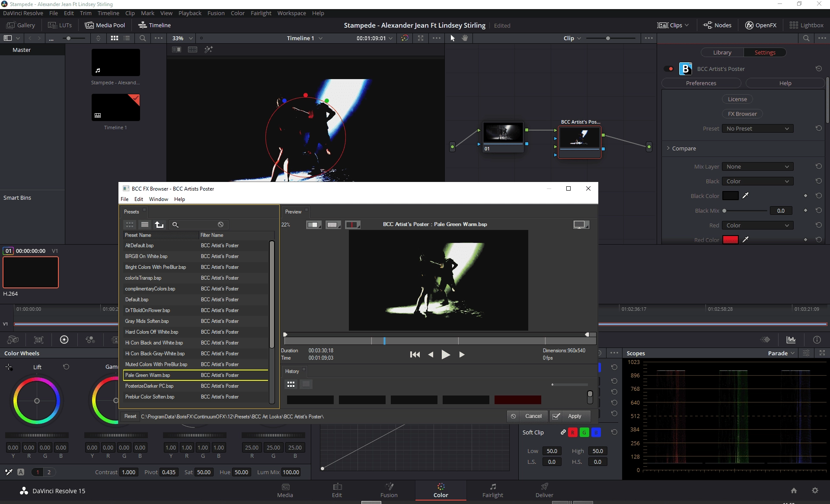Expand the Compare section
The width and height of the screenshot is (830, 504).
click(x=681, y=148)
